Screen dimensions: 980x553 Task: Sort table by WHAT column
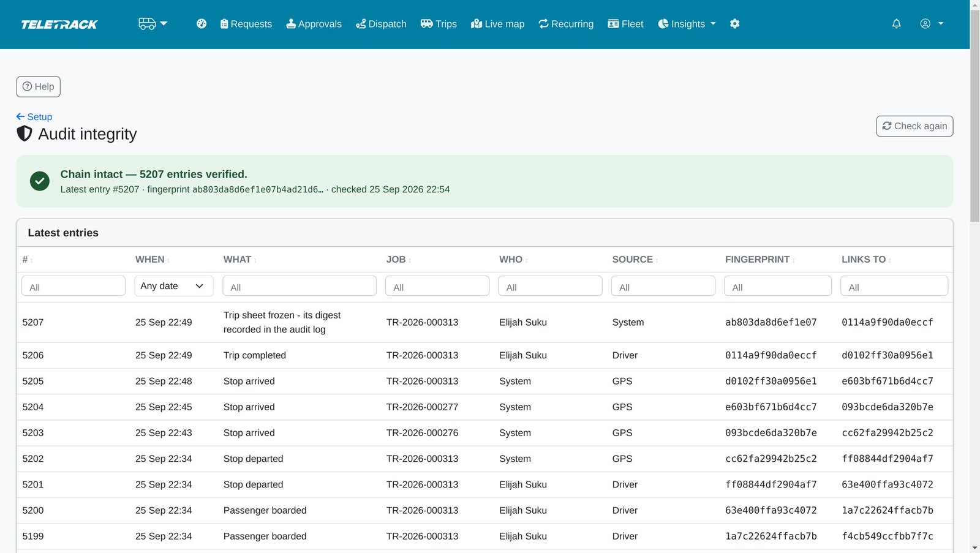(x=239, y=260)
